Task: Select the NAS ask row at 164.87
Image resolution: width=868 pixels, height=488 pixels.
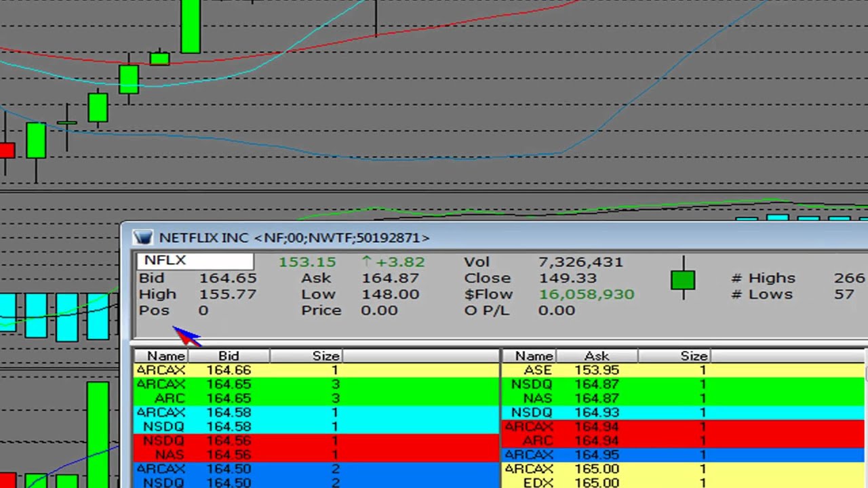Action: [684, 399]
